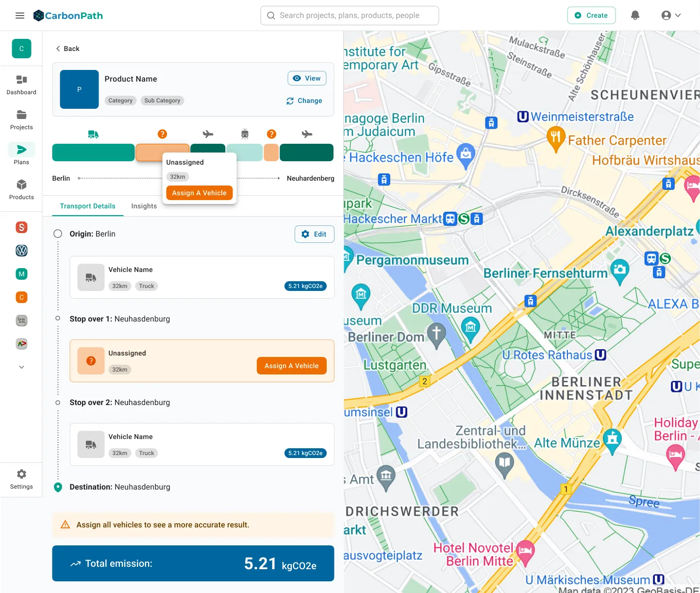Switch to Transport Details tab
The height and width of the screenshot is (593, 700).
(88, 206)
